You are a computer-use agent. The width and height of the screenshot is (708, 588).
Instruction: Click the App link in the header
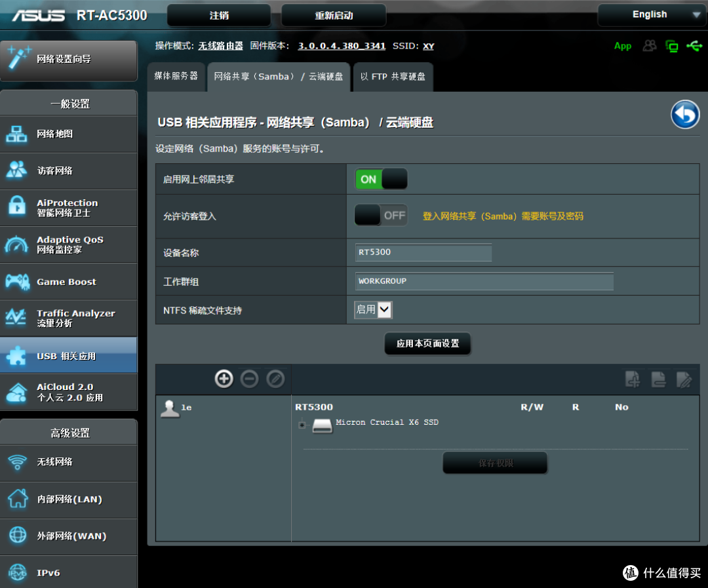point(623,46)
